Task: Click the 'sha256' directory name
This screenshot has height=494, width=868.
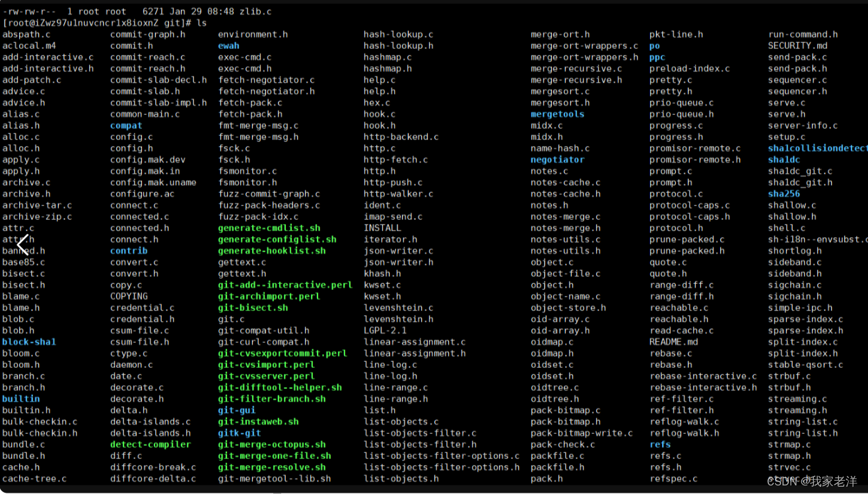Action: pos(784,194)
